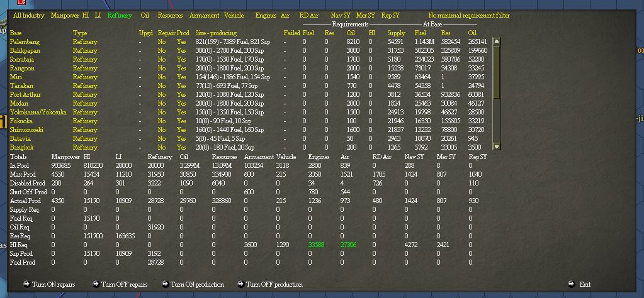Image resolution: width=644 pixels, height=298 pixels.
Task: Click Fuel Prod Refinery value 28728
Action: tap(155, 262)
